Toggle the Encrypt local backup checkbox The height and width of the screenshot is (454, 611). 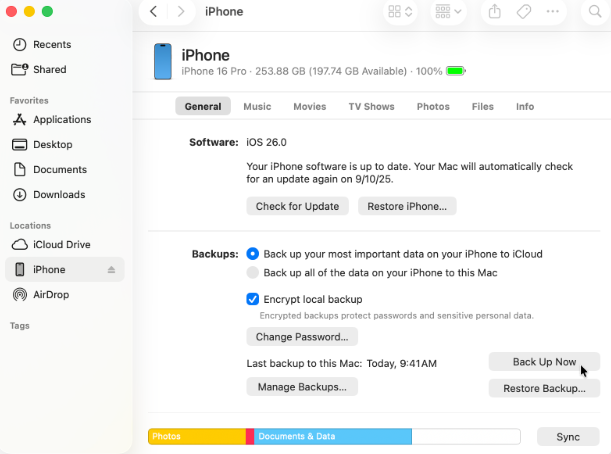pyautogui.click(x=253, y=299)
